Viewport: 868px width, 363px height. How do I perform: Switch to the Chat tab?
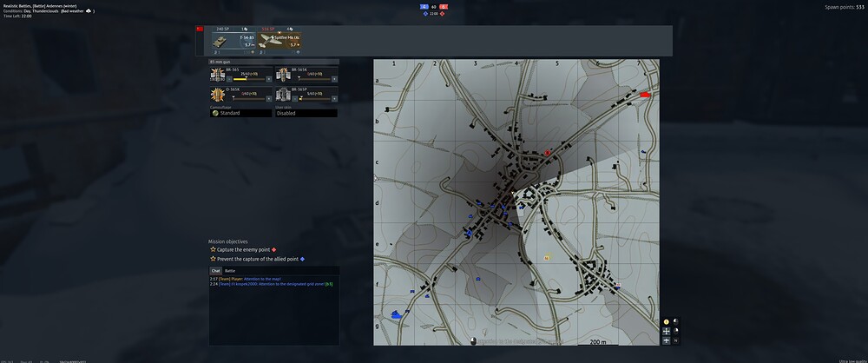tap(216, 271)
